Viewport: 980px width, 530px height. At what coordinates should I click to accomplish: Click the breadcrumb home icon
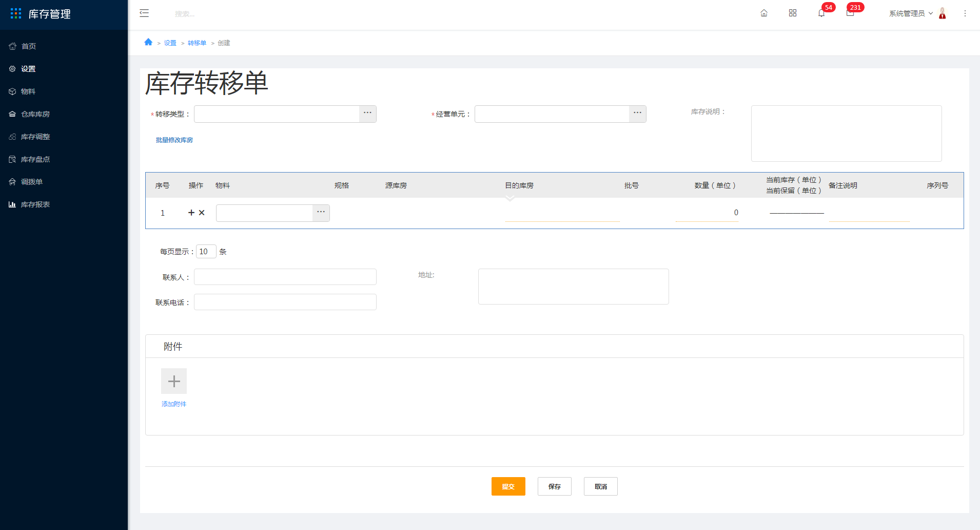coord(148,42)
